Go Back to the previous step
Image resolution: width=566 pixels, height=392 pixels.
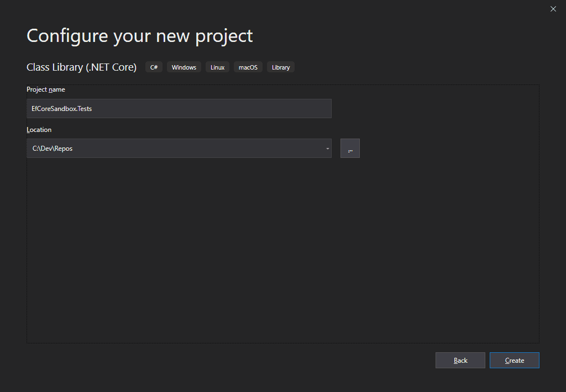point(460,361)
